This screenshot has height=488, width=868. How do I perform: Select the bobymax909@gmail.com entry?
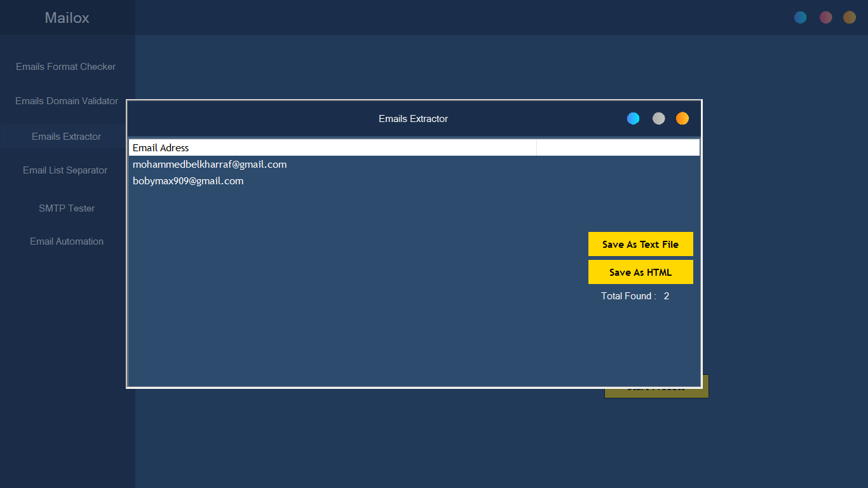point(187,180)
